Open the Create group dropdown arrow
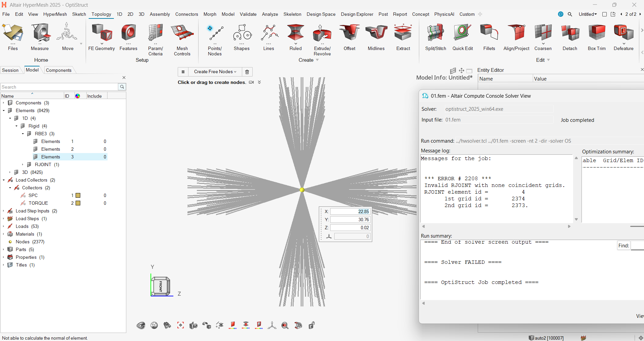Image resolution: width=644 pixels, height=341 pixels. pyautogui.click(x=317, y=60)
